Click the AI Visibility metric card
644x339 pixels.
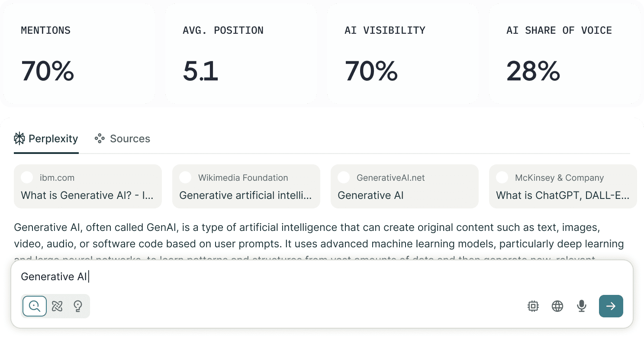click(x=403, y=54)
